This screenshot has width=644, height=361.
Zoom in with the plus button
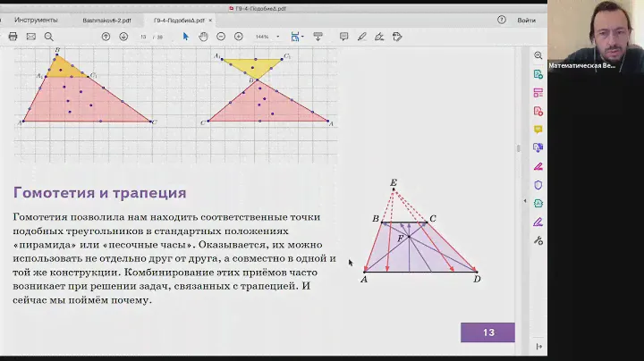[238, 37]
